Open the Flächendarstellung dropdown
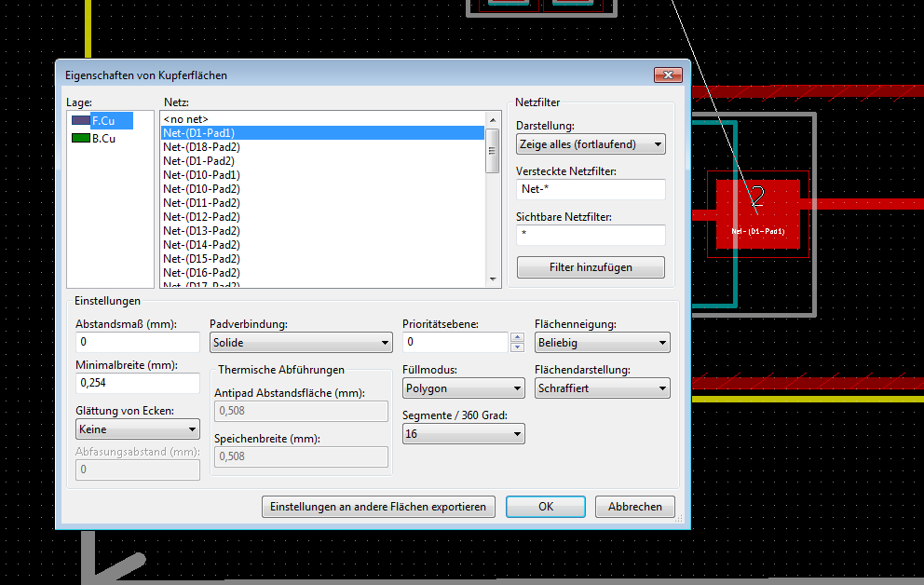The height and width of the screenshot is (585, 924). point(603,388)
